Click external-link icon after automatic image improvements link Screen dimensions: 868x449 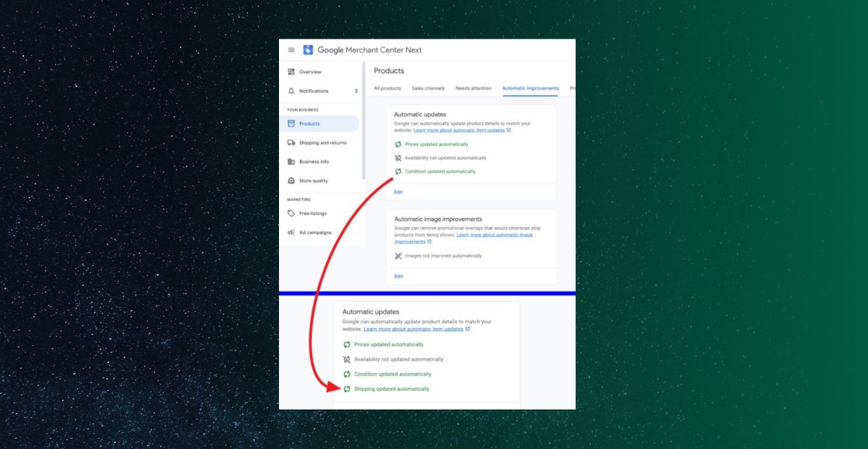429,241
